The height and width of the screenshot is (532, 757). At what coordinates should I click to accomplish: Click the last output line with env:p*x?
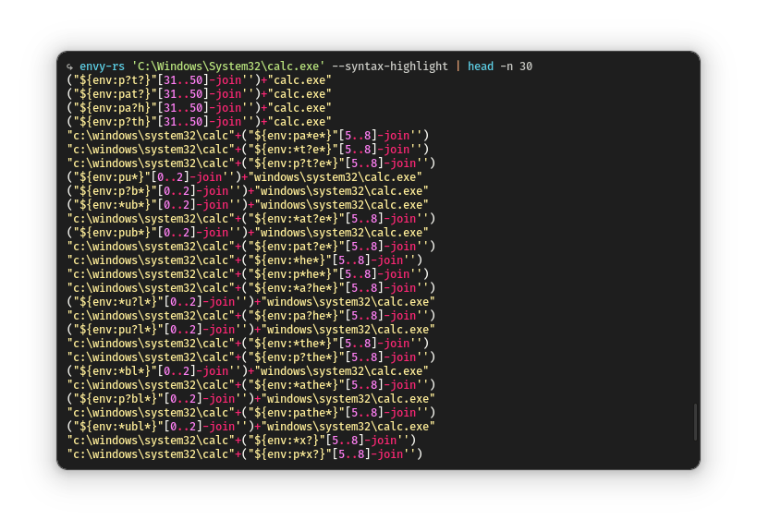pyautogui.click(x=244, y=454)
